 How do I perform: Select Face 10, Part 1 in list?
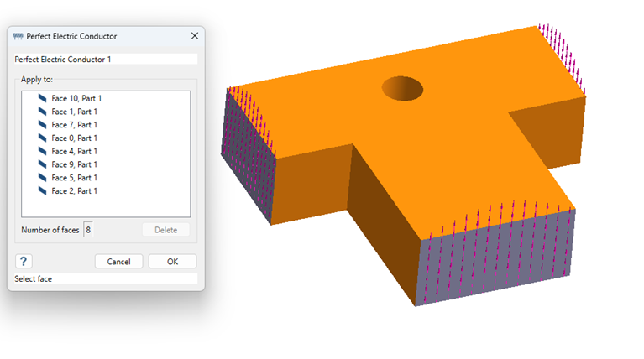[x=76, y=98]
